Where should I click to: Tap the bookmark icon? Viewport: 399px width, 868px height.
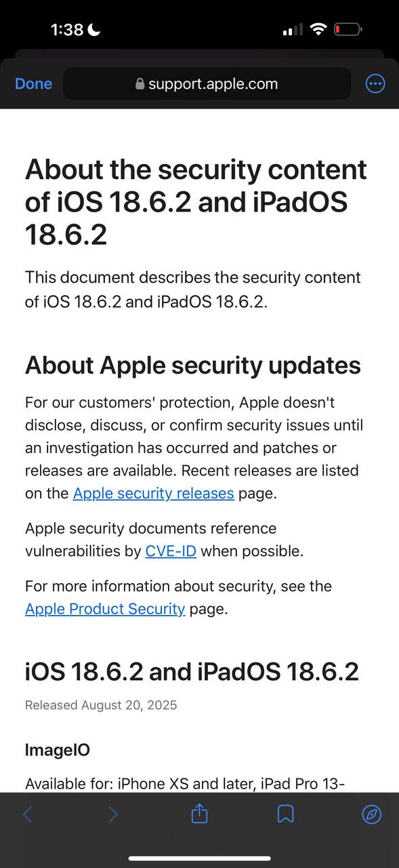286,814
